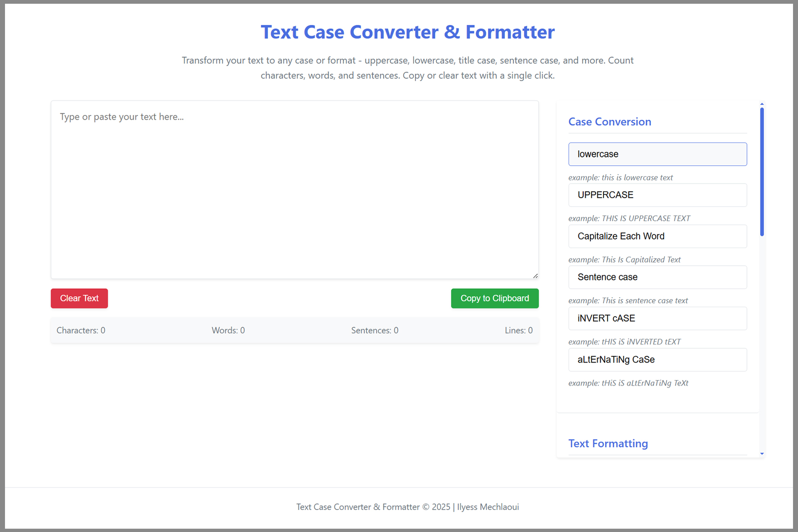Click the Words count statistic
Image resolution: width=798 pixels, height=532 pixels.
tap(228, 330)
